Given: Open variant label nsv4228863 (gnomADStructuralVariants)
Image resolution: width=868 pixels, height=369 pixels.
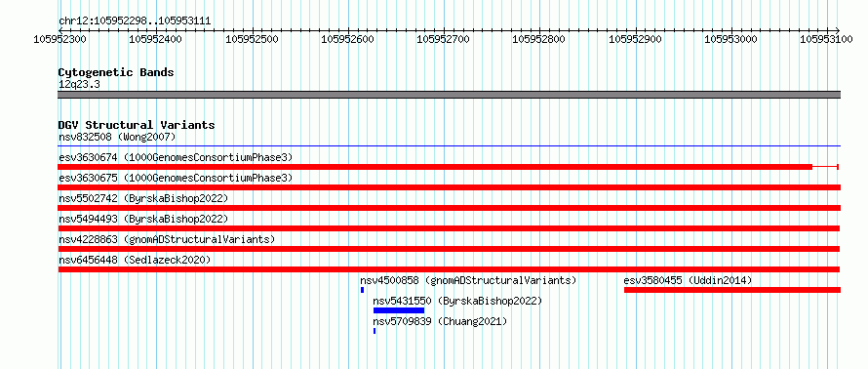Looking at the screenshot, I should click(167, 239).
